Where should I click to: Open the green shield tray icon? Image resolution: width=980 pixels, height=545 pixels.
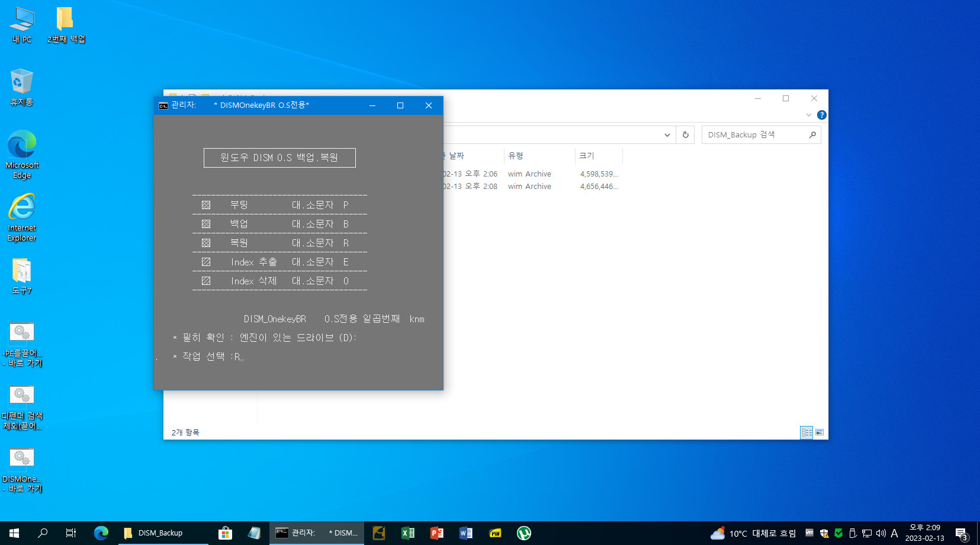(x=838, y=533)
